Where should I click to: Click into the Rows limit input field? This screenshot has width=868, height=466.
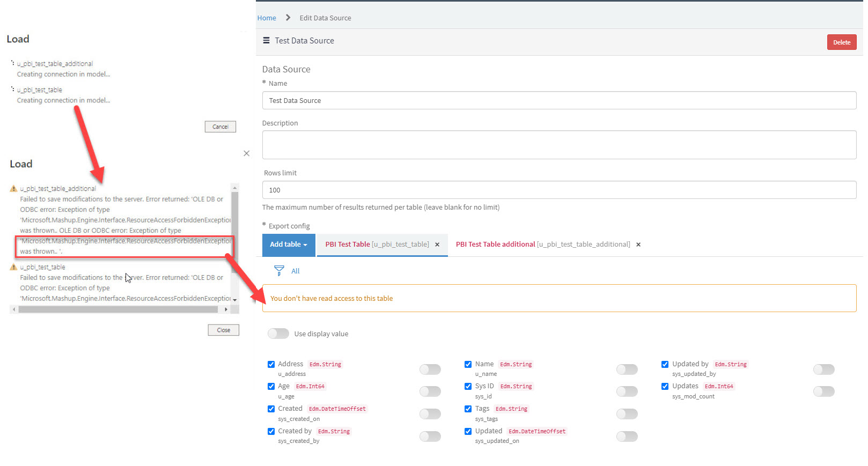[558, 190]
